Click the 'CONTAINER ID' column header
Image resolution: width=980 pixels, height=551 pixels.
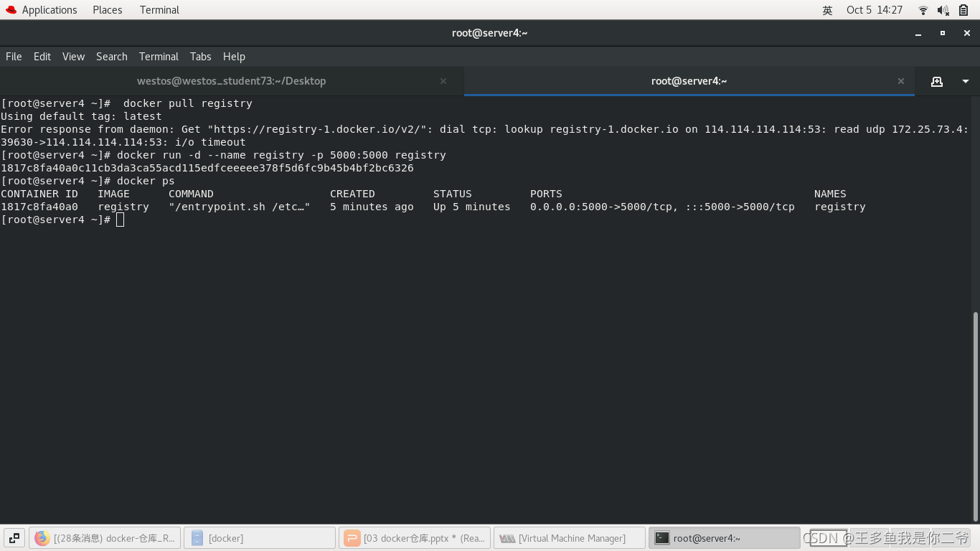[x=39, y=194]
